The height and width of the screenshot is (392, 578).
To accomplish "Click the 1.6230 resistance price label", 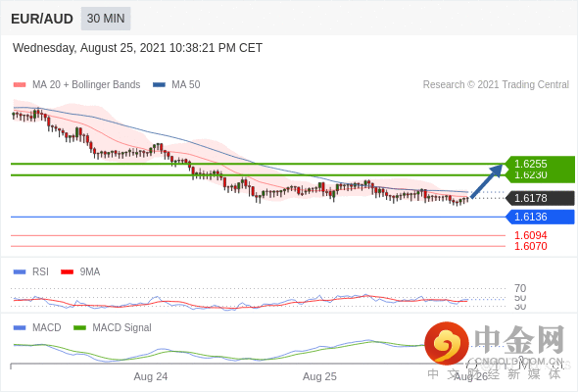I will tap(530, 175).
